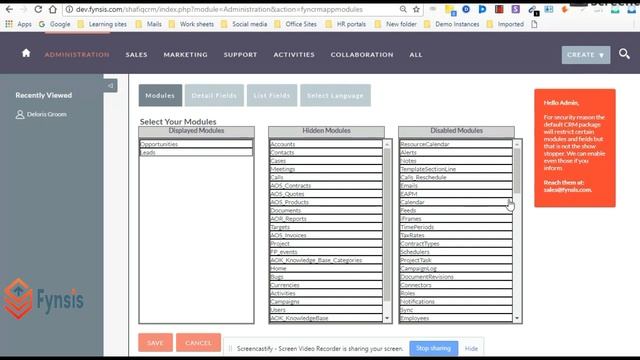The width and height of the screenshot is (640, 360).
Task: Select Contacts in Hidden Modules
Action: tap(326, 152)
